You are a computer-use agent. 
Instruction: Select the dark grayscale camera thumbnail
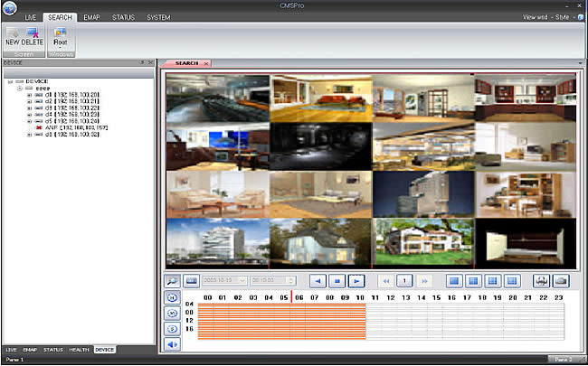pos(320,146)
